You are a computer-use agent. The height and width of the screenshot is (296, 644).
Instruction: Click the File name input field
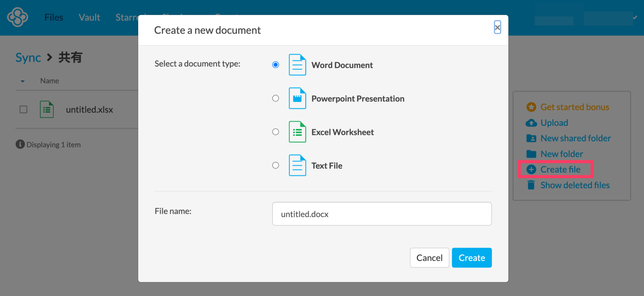[382, 214]
